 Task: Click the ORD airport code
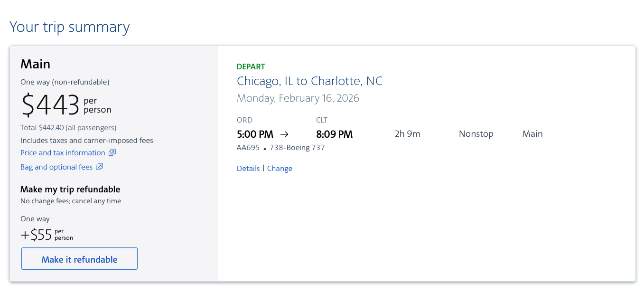coord(244,120)
